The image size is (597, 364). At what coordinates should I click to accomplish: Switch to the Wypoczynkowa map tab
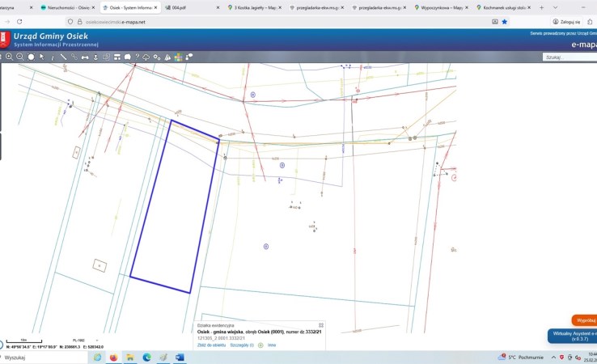pos(436,7)
